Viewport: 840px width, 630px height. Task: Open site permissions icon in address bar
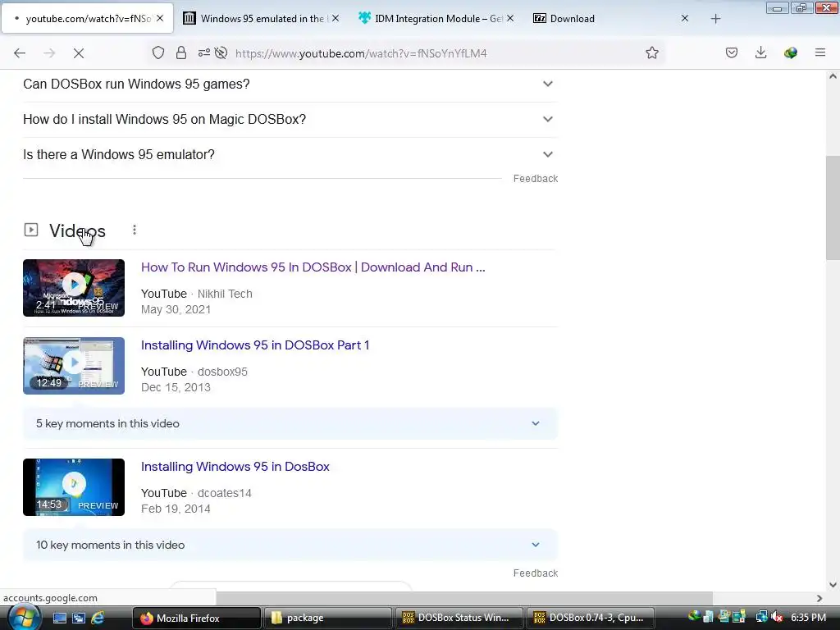[203, 53]
